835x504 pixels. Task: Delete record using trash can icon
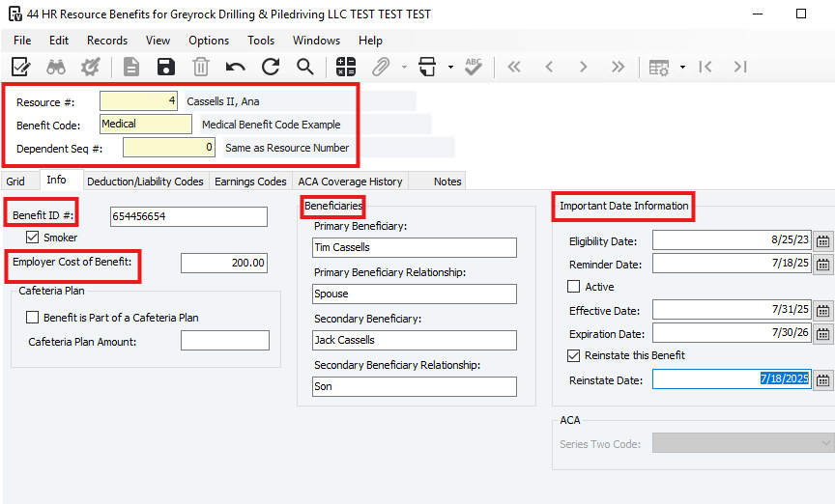tap(201, 67)
